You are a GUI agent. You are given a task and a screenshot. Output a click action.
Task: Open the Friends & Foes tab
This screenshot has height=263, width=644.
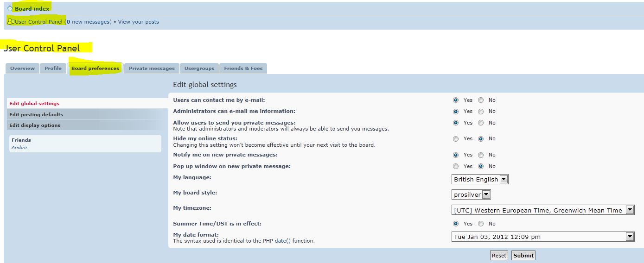[243, 68]
